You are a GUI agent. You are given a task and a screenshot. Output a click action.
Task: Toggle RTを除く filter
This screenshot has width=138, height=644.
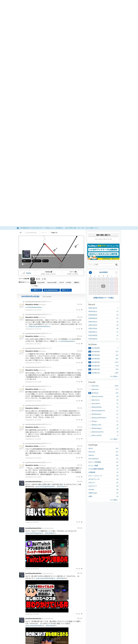point(69,283)
